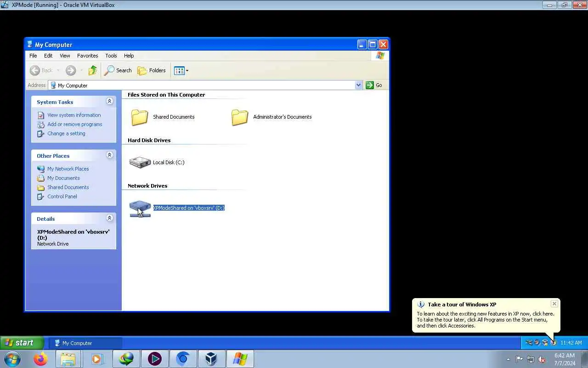Open the blue circle browser taskbar icon
The width and height of the screenshot is (588, 368).
click(183, 359)
